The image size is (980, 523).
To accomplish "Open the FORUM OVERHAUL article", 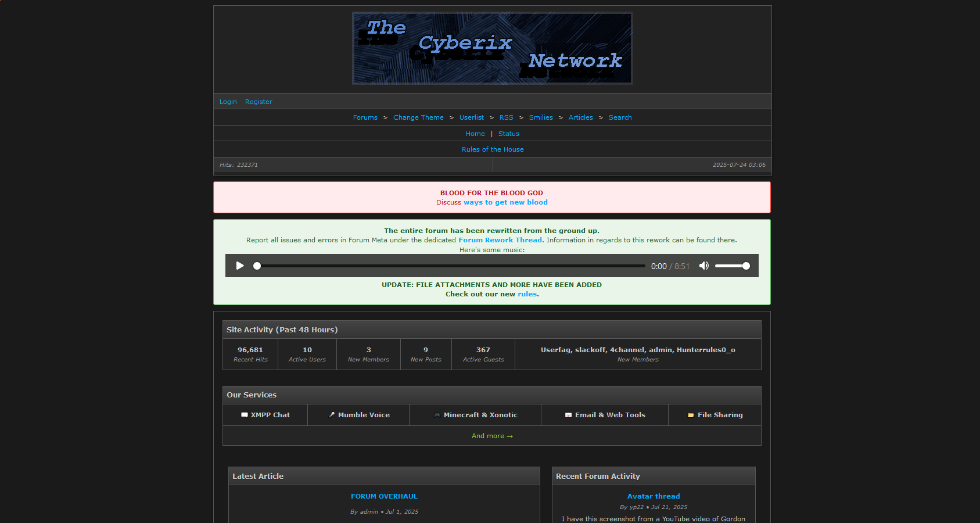I will (384, 496).
